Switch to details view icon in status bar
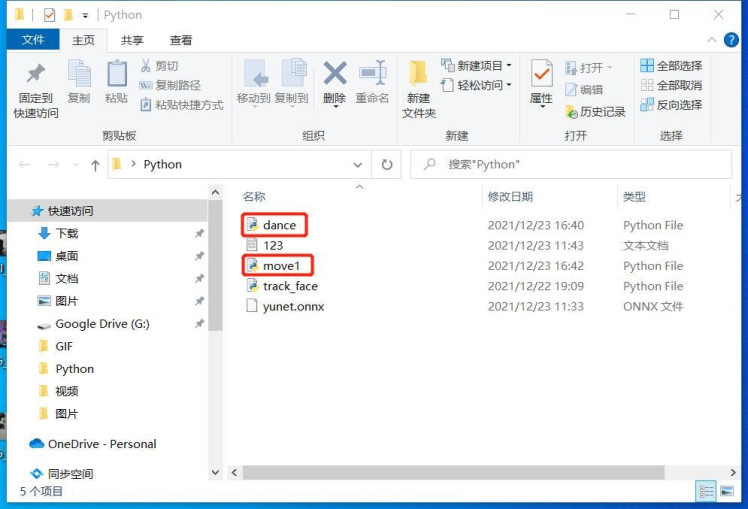Viewport: 748px width, 509px height. (x=706, y=491)
